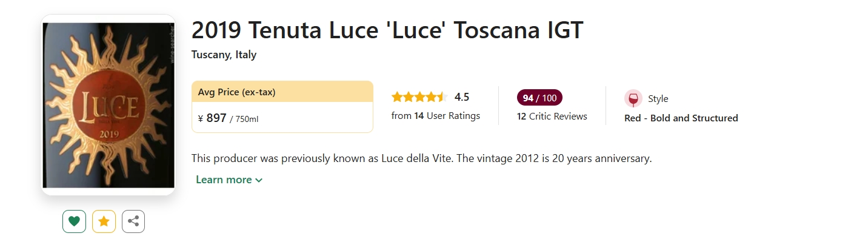The width and height of the screenshot is (868, 250).
Task: Click the share icon below the bottle
Action: [133, 221]
